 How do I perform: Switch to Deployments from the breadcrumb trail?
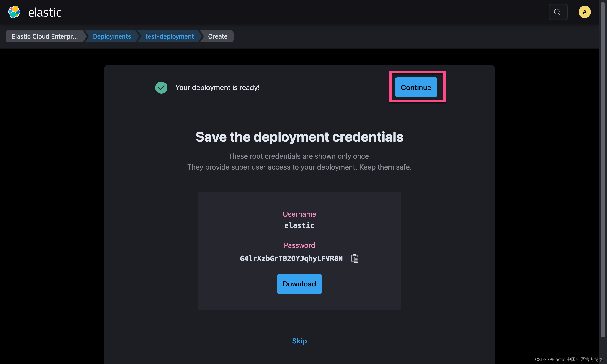coord(112,36)
